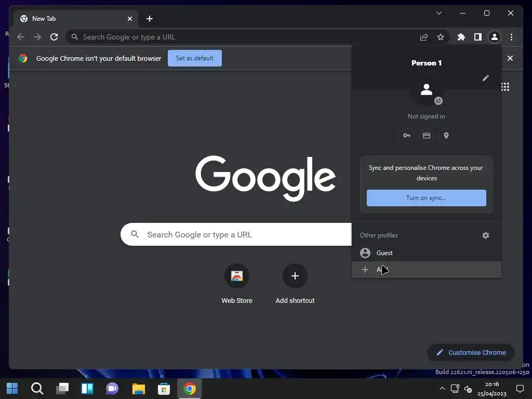The image size is (532, 399).
Task: Click the profile avatar toolbar button
Action: click(495, 37)
